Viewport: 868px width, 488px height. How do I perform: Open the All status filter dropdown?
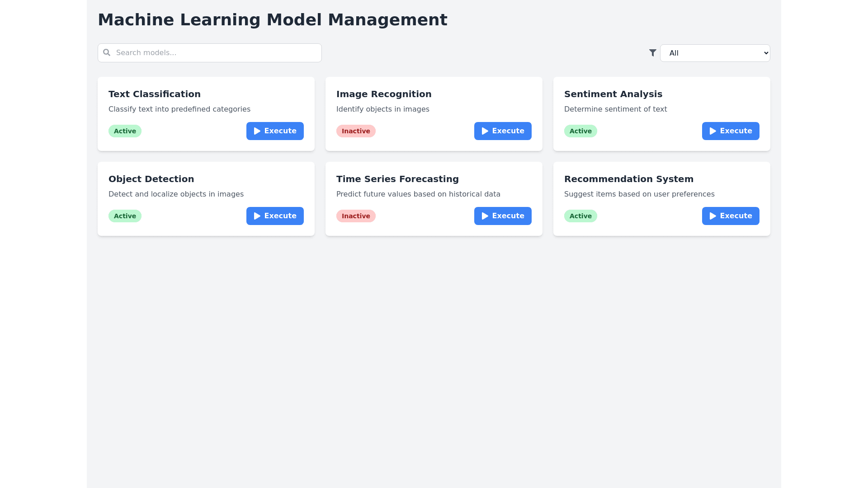click(715, 53)
